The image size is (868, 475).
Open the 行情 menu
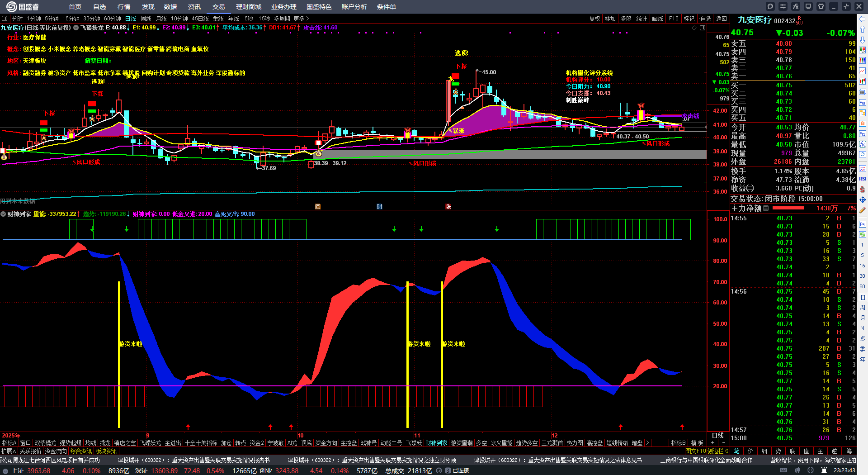[124, 7]
